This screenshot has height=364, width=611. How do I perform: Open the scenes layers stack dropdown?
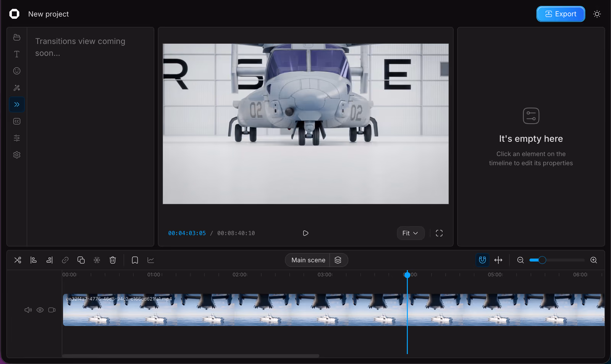(x=338, y=260)
